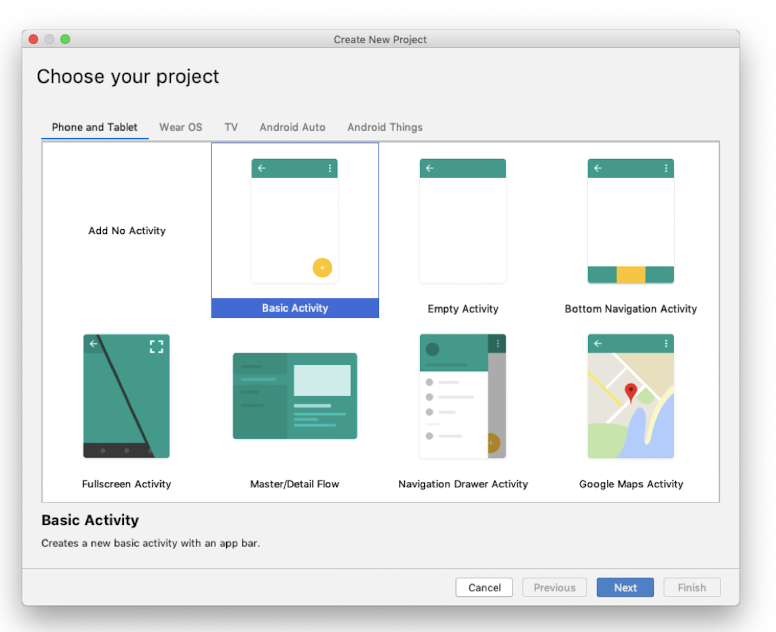Select the Empty Activity template thumbnail

[463, 221]
